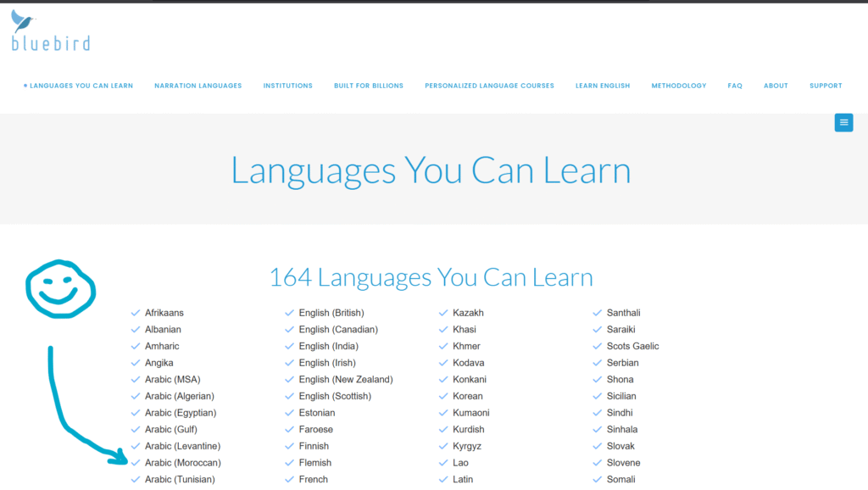Screen dimensions: 868x490
Task: Click the checkmark beside Afrikaans
Action: point(135,312)
